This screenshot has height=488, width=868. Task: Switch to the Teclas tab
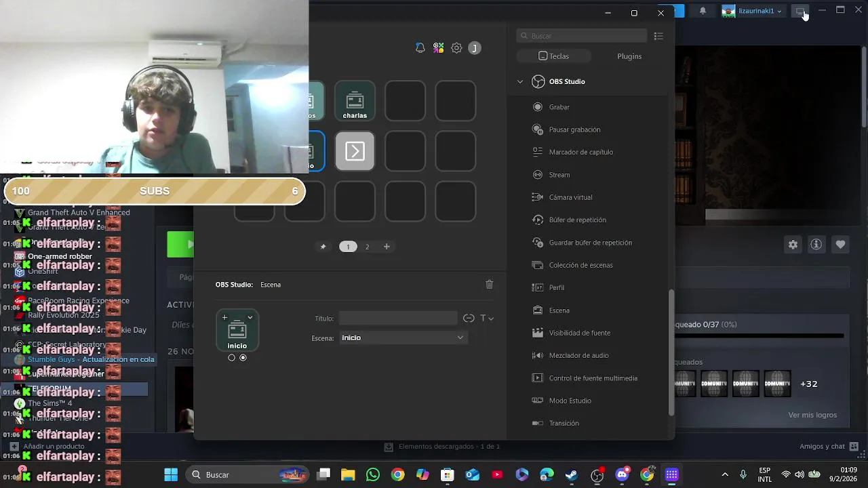pos(554,56)
